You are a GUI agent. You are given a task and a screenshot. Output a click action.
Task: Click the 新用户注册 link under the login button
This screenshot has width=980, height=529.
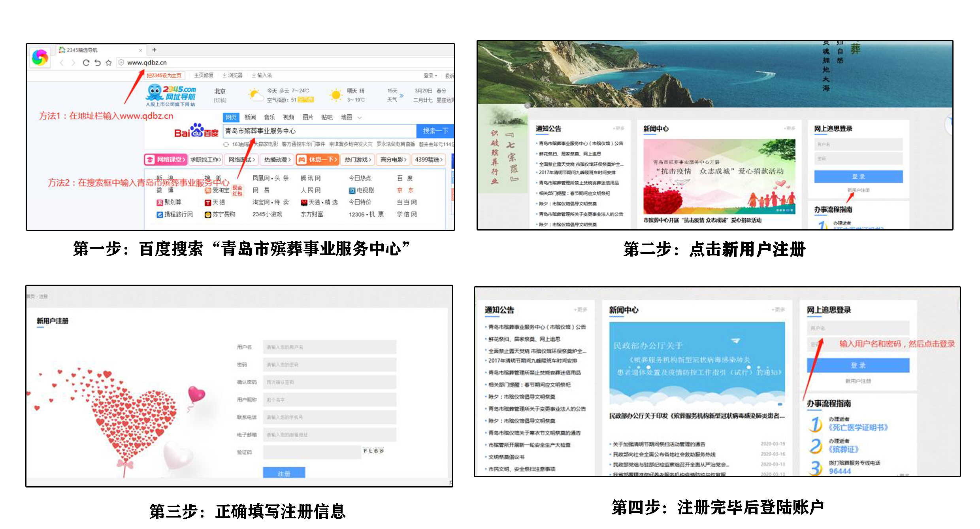pyautogui.click(x=858, y=190)
